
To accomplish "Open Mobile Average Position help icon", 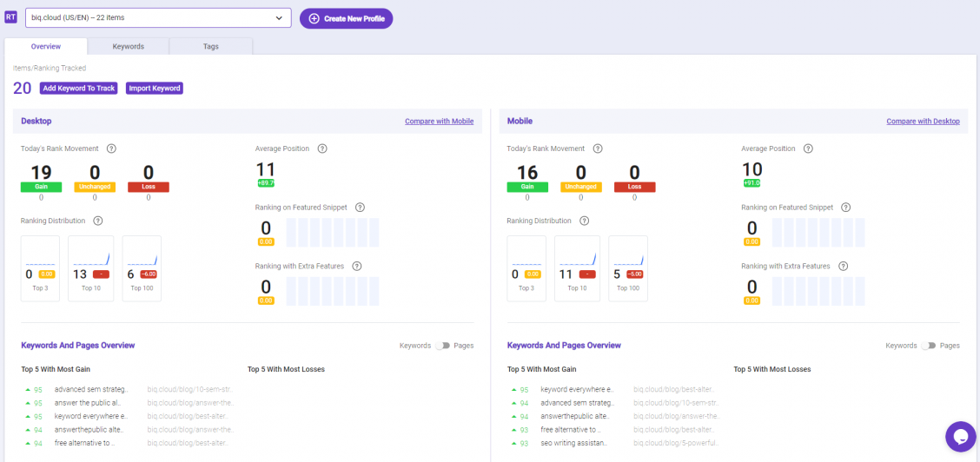I will click(x=808, y=148).
